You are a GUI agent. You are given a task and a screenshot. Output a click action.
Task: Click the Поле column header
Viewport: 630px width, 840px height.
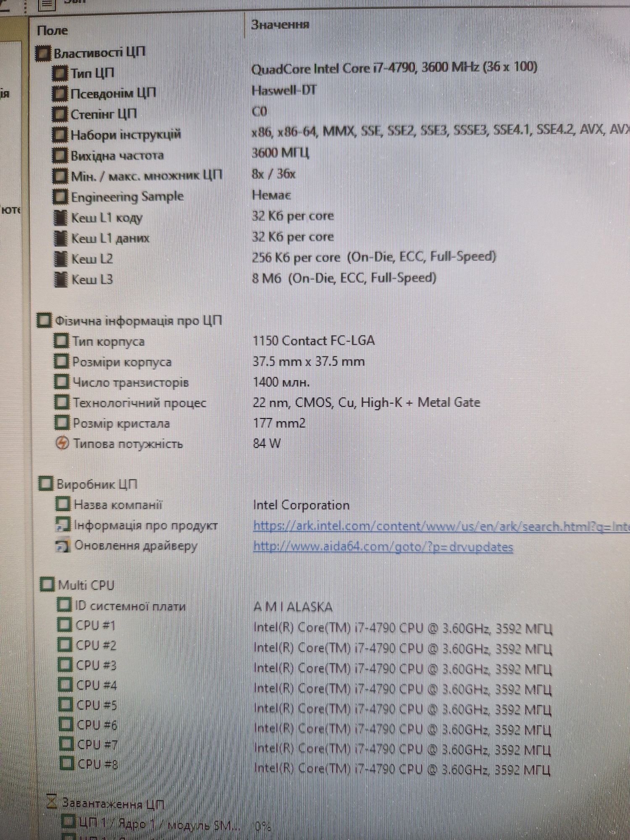pos(52,30)
